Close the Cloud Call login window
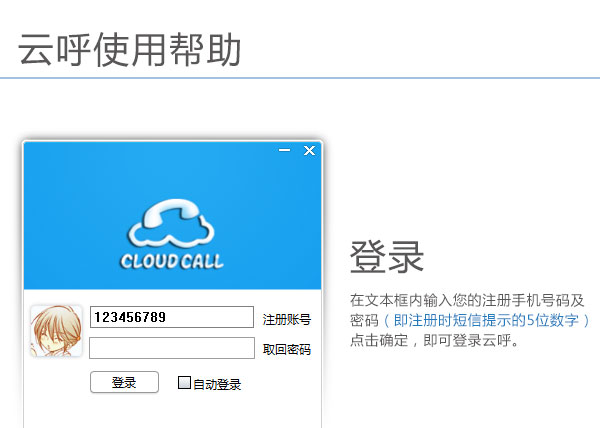This screenshot has height=428, width=600. (x=309, y=151)
